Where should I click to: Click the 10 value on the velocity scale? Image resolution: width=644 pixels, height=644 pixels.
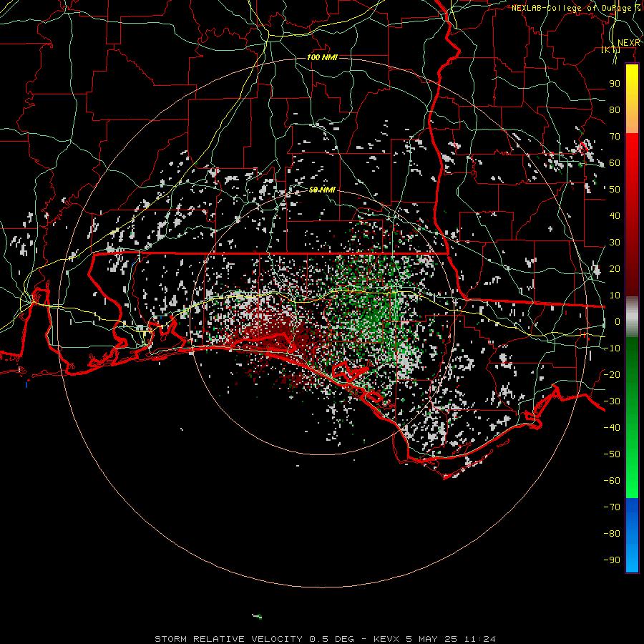point(615,296)
